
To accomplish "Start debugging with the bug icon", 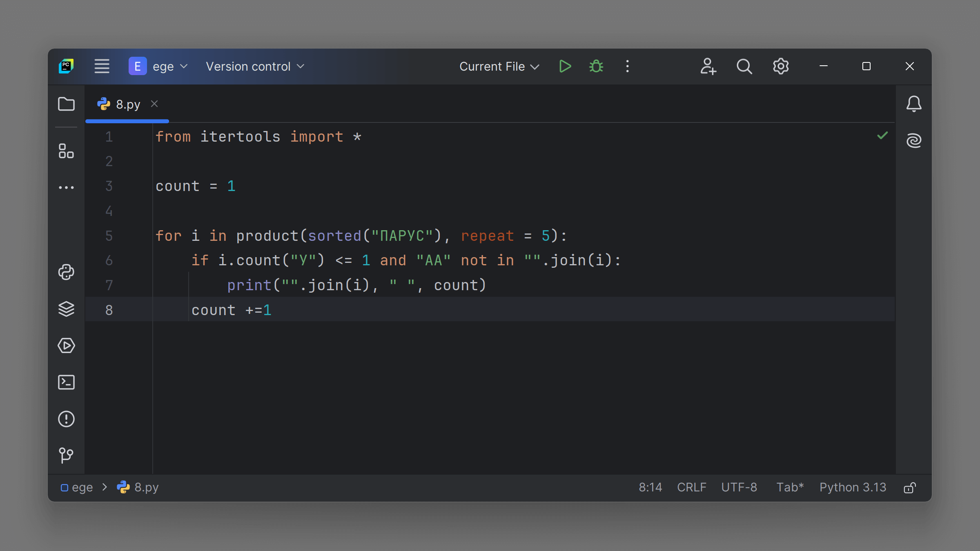I will tap(596, 66).
